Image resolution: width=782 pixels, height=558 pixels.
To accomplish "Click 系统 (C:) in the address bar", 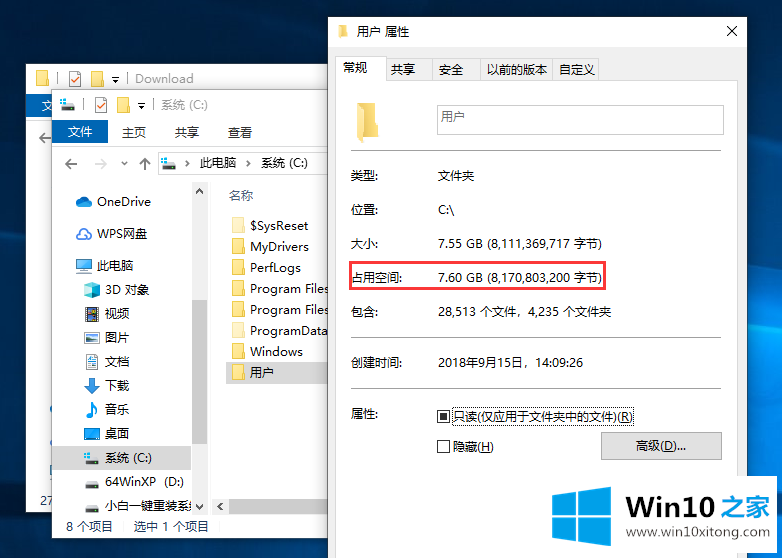I will [x=284, y=163].
